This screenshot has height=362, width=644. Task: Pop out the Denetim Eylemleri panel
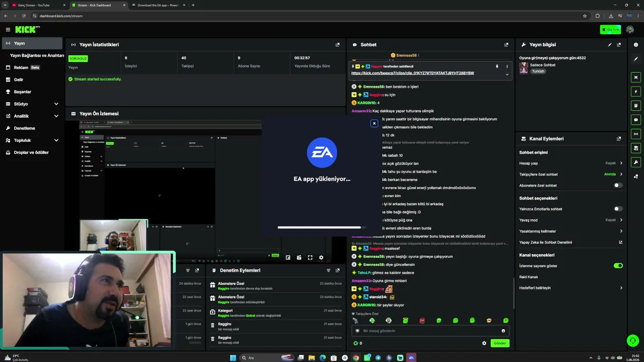(338, 270)
